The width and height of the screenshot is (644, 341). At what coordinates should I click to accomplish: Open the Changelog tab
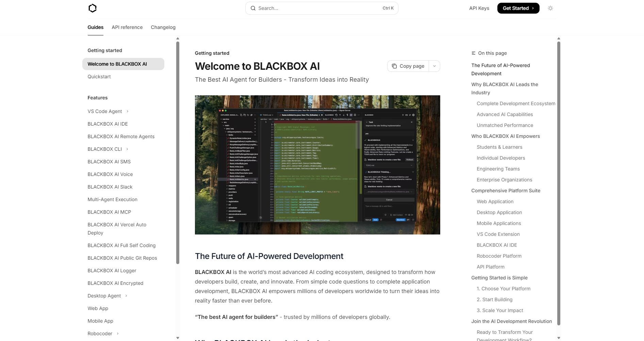pyautogui.click(x=163, y=27)
